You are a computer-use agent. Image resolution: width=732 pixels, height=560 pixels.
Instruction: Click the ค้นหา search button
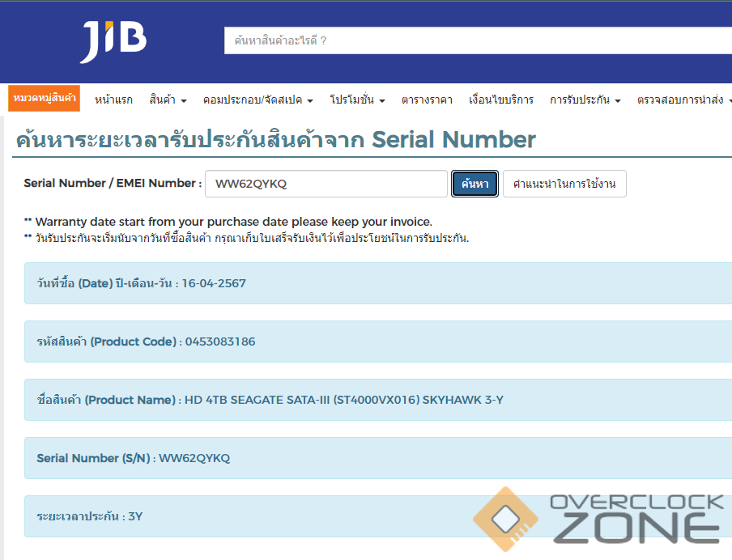[475, 184]
